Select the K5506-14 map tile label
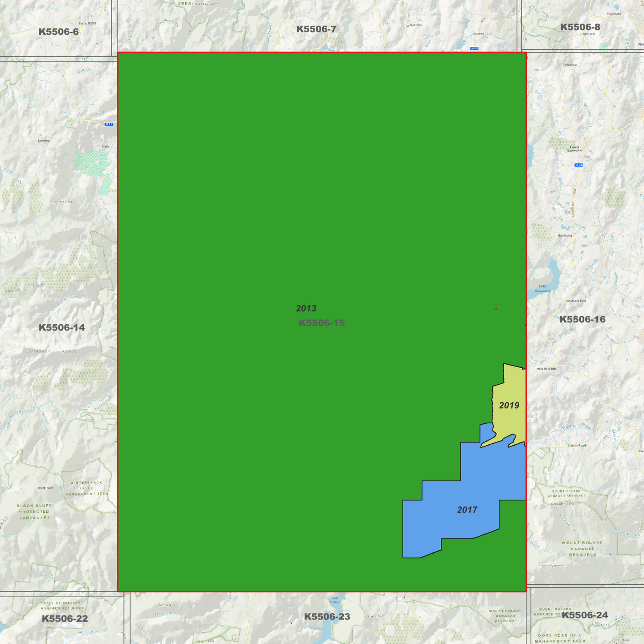 point(62,328)
